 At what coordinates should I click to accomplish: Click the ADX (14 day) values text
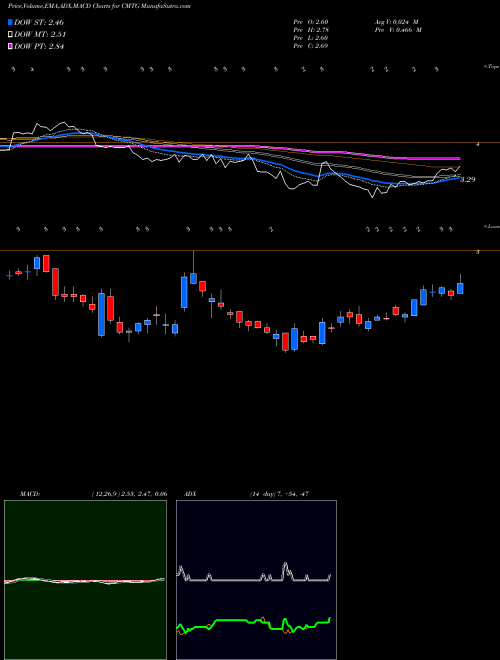(x=279, y=494)
